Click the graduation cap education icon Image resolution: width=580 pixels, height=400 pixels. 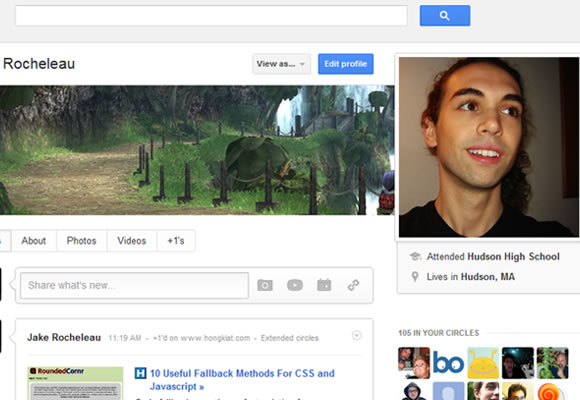pyautogui.click(x=415, y=256)
